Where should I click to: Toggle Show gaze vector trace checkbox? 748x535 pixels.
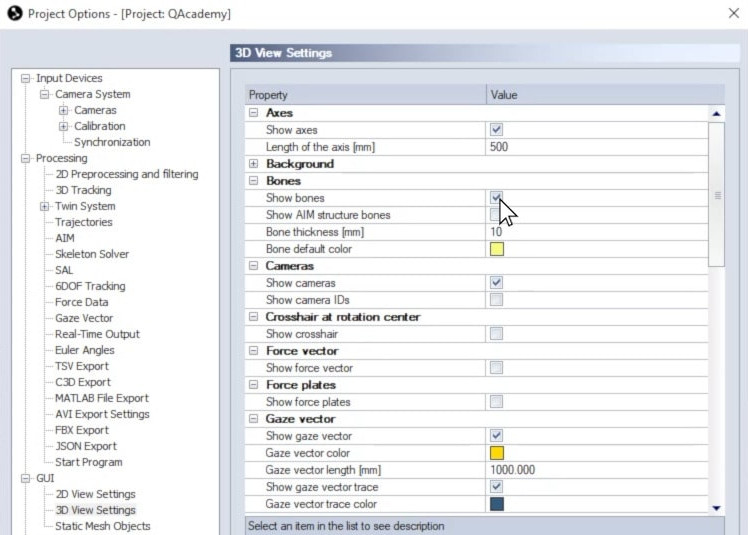[496, 486]
